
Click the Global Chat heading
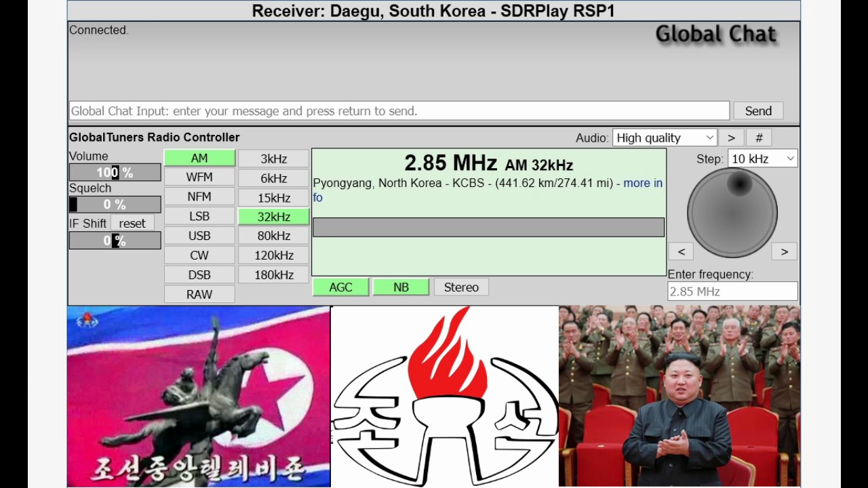point(716,34)
